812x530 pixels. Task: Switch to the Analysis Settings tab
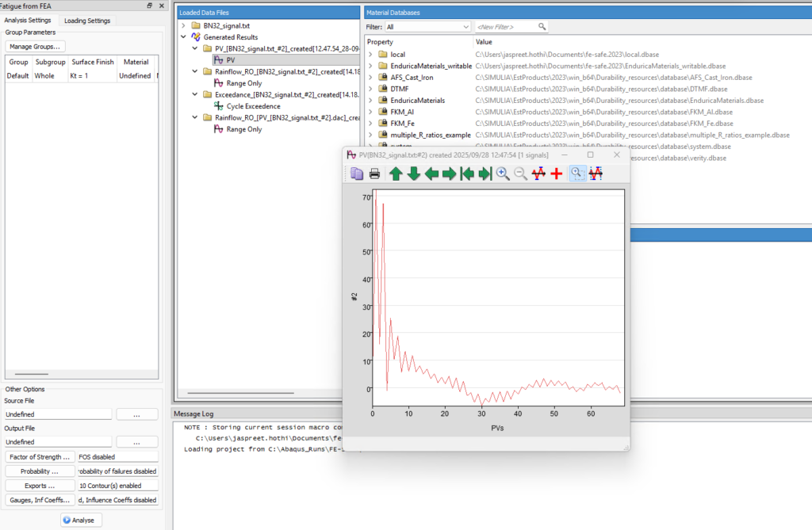point(28,20)
